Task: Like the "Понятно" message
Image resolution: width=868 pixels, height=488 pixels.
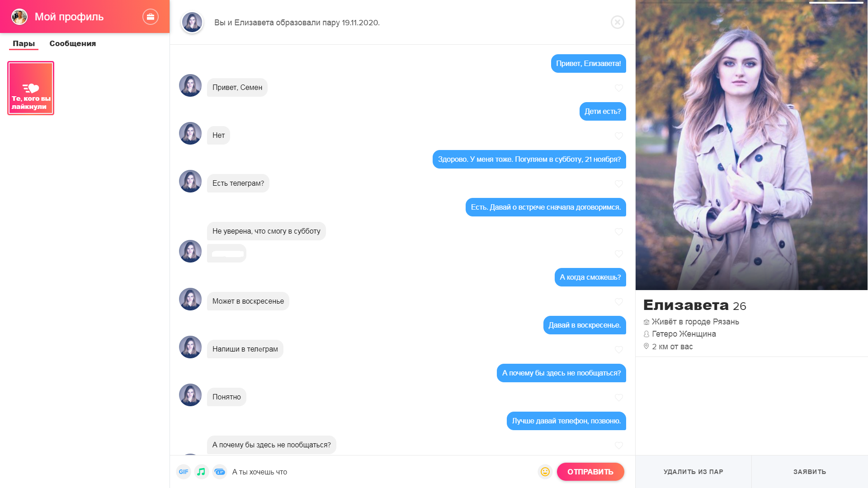Action: (619, 398)
